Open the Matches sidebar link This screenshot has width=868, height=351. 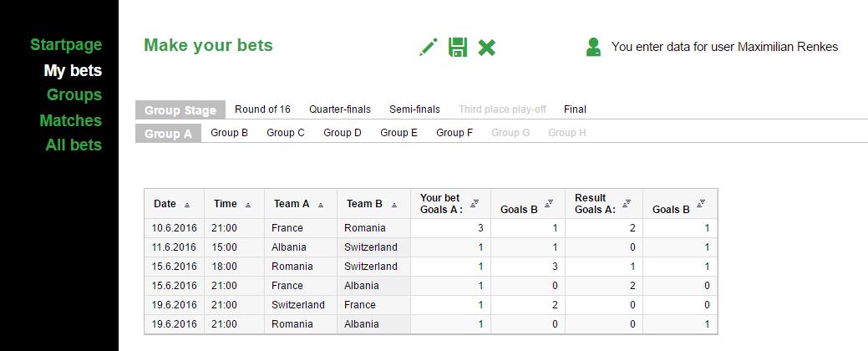70,120
